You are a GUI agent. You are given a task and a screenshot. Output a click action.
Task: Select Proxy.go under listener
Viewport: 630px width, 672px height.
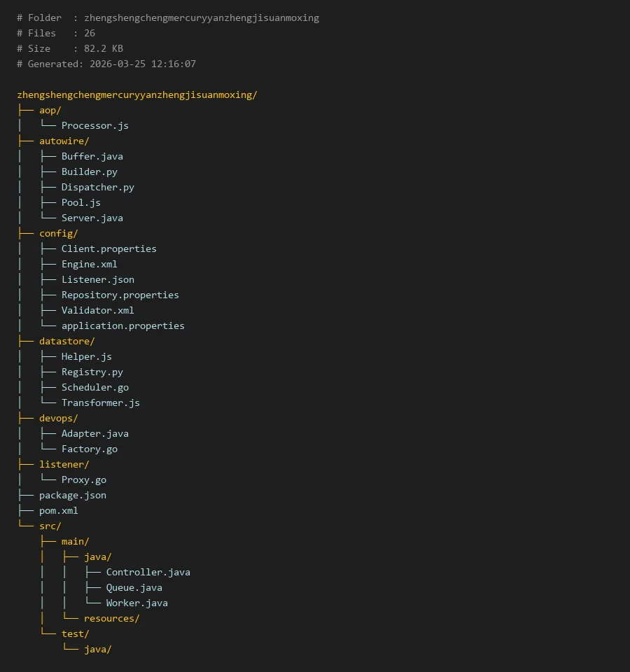[x=83, y=479]
